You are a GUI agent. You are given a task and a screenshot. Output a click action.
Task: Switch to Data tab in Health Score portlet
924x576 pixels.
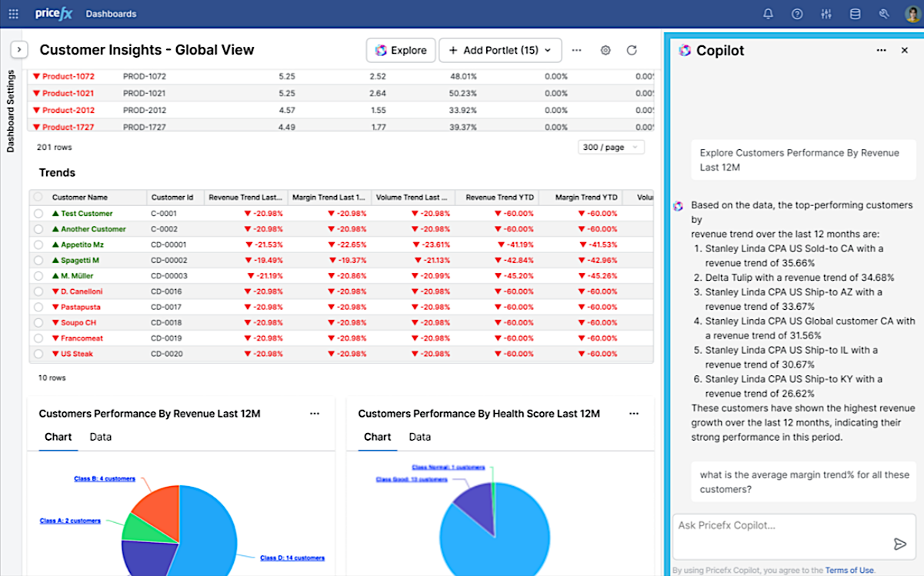(x=420, y=437)
